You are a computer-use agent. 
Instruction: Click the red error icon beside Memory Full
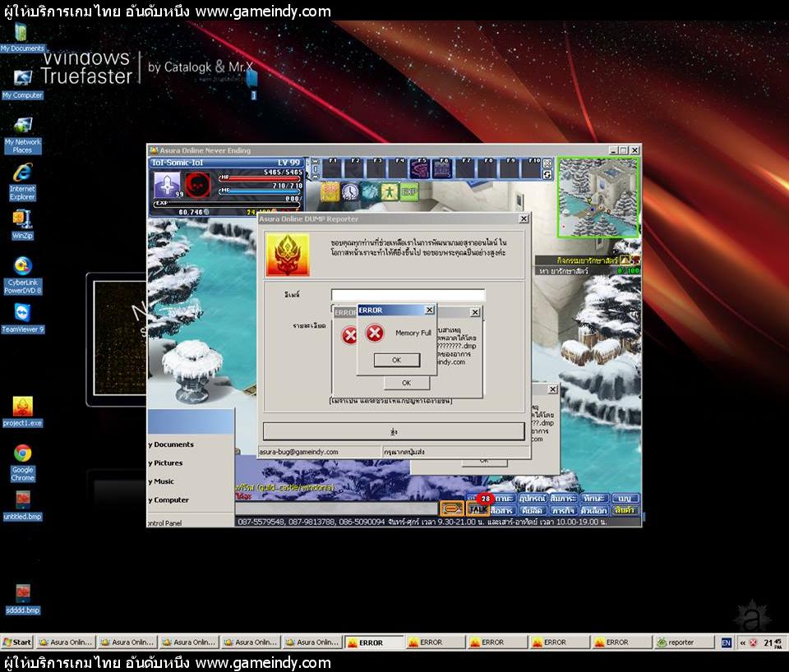tap(375, 333)
